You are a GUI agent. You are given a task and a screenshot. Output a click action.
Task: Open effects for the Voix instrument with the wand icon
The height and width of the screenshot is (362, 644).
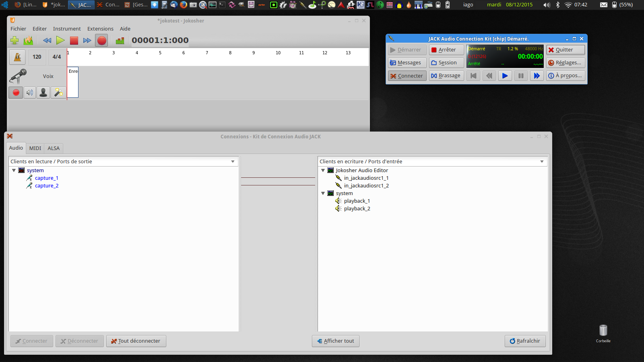click(x=58, y=93)
